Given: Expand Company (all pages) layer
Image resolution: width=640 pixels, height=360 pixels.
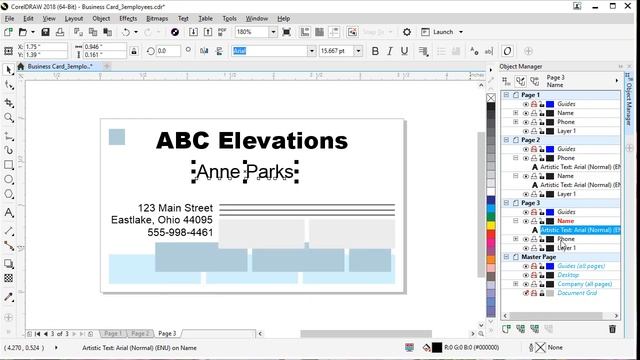Looking at the screenshot, I should (x=516, y=284).
